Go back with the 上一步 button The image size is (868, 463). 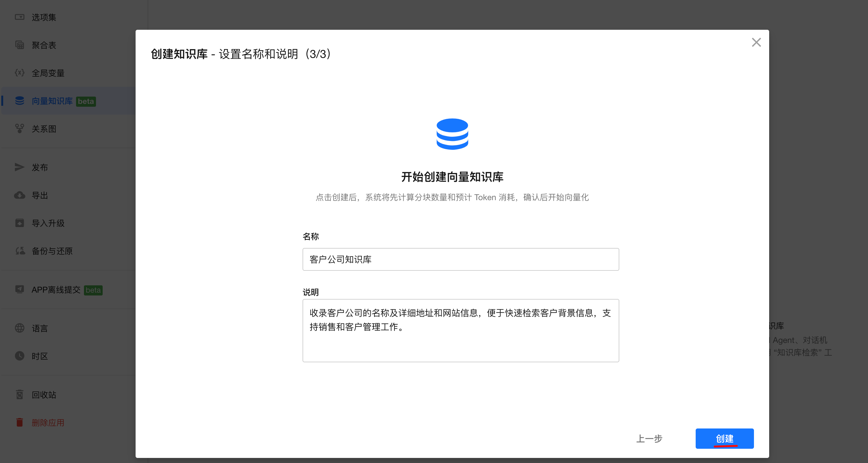(x=649, y=438)
